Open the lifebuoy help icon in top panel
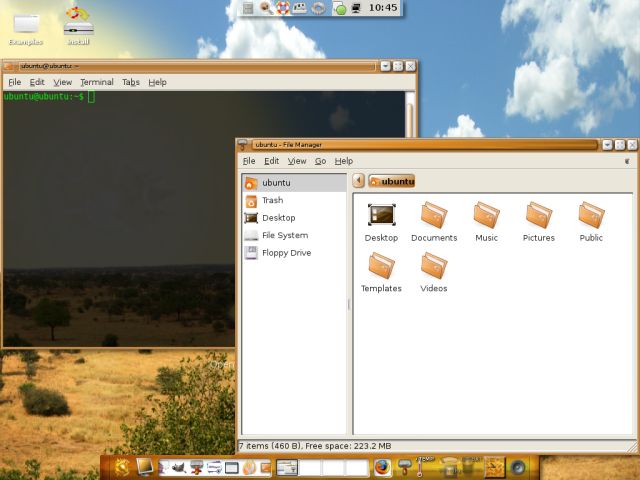640x480 pixels. click(x=282, y=8)
